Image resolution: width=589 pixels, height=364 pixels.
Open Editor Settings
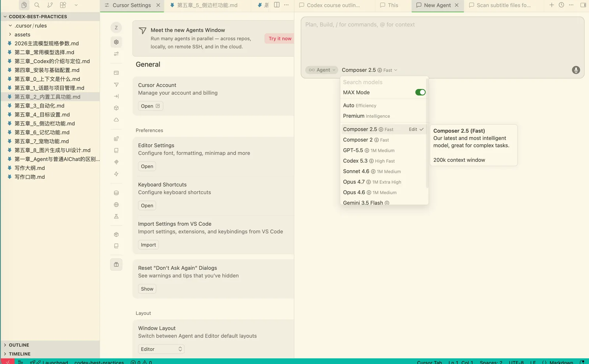coord(147,166)
